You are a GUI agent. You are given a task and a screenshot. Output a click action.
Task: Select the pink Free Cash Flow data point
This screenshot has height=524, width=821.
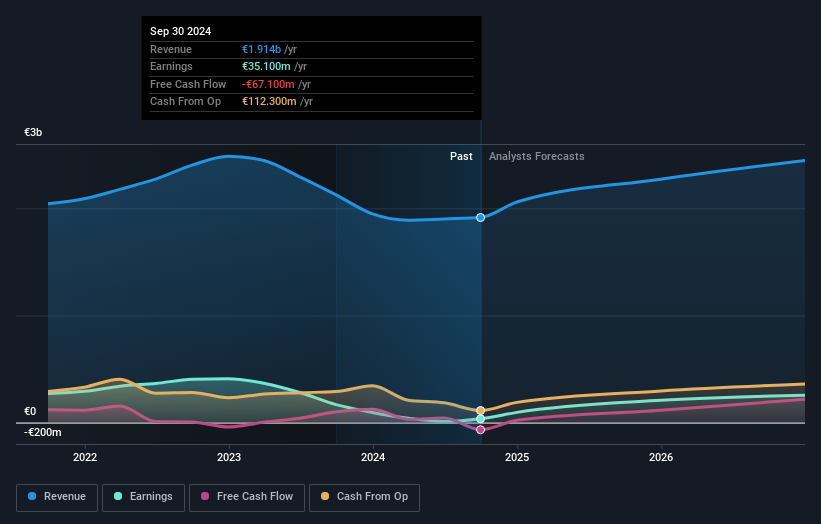(480, 430)
